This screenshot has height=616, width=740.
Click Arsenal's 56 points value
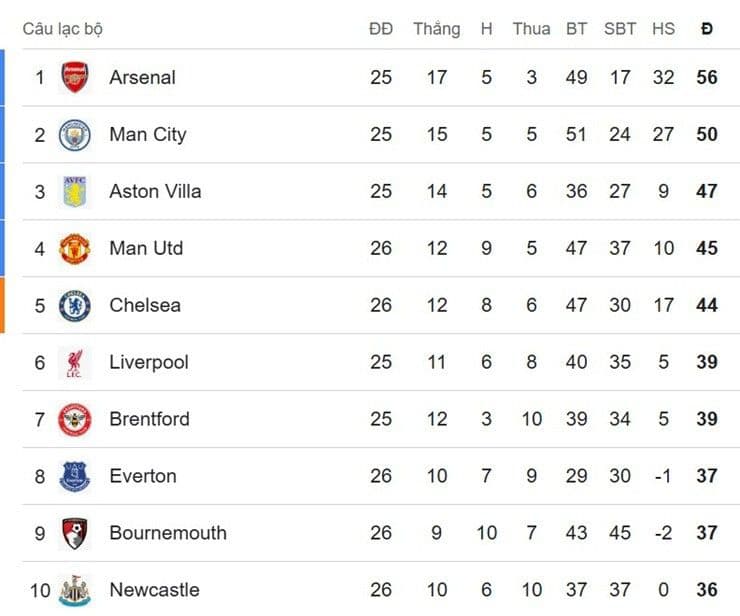(x=707, y=77)
